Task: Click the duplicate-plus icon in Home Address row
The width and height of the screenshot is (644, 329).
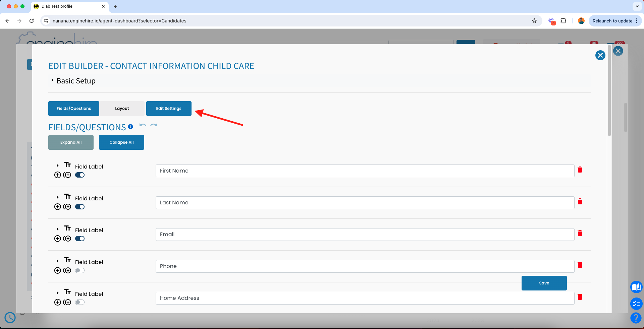Action: (67, 302)
